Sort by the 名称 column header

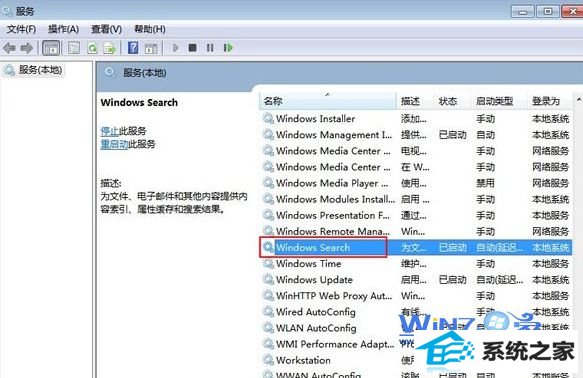click(328, 101)
